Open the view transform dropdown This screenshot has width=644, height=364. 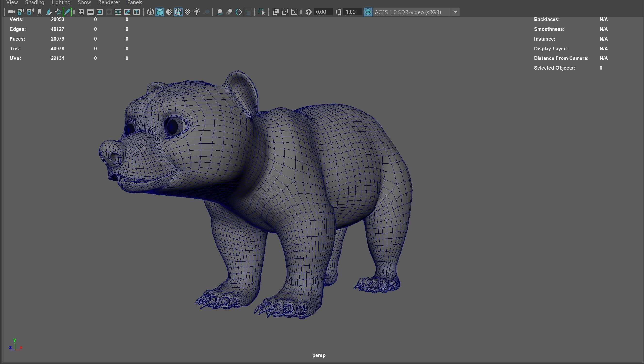click(456, 12)
